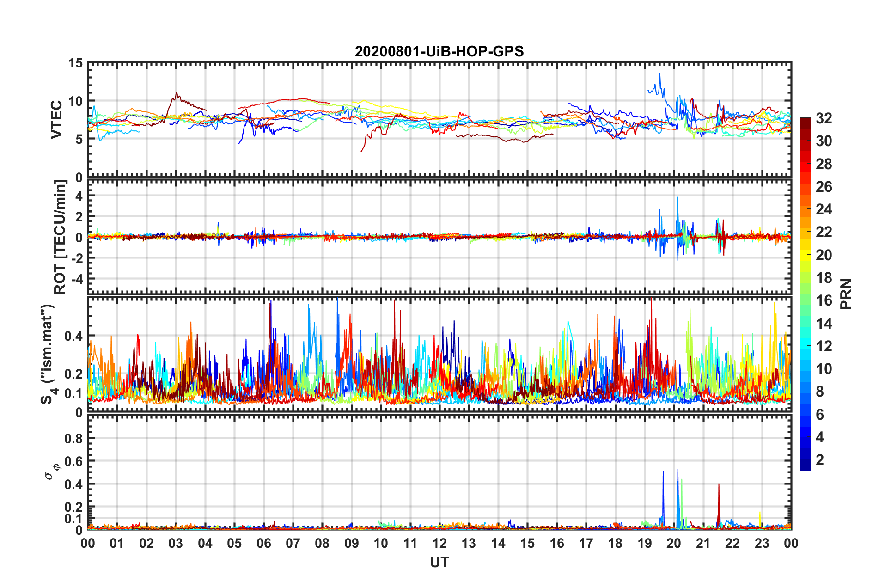Click the plot title 20200801-UiB-HOP-GPS
Viewport: 879px width, 588px height.
tap(439, 51)
